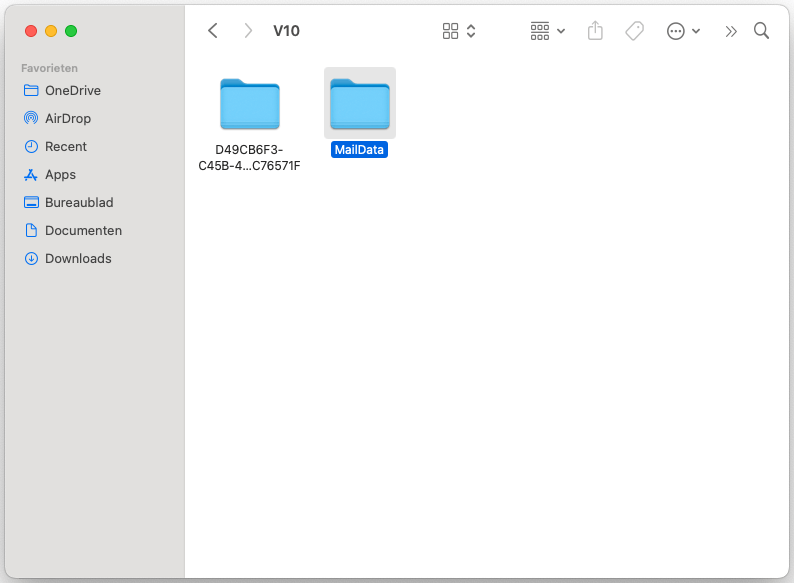Screen dimensions: 794x583
Task: Open the Downloads sidebar item
Action: pyautogui.click(x=78, y=258)
